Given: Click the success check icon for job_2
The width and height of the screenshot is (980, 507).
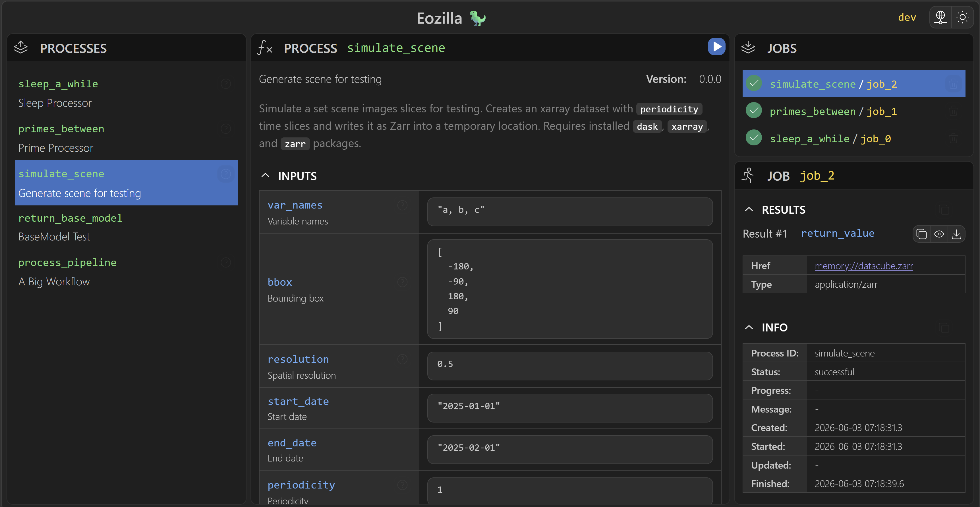Looking at the screenshot, I should [x=754, y=83].
